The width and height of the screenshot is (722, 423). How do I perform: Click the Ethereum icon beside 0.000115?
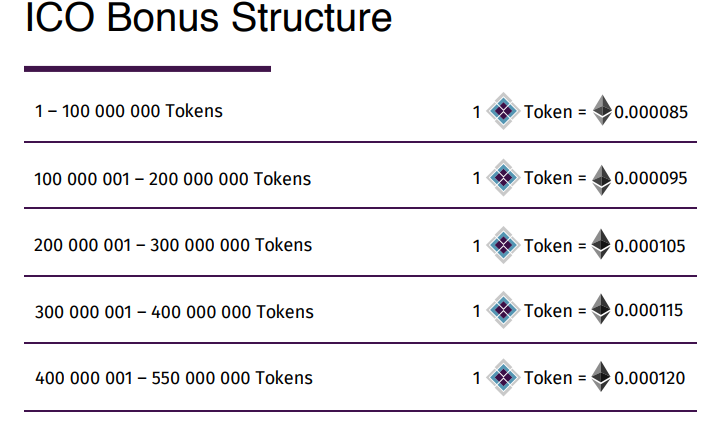pyautogui.click(x=601, y=309)
